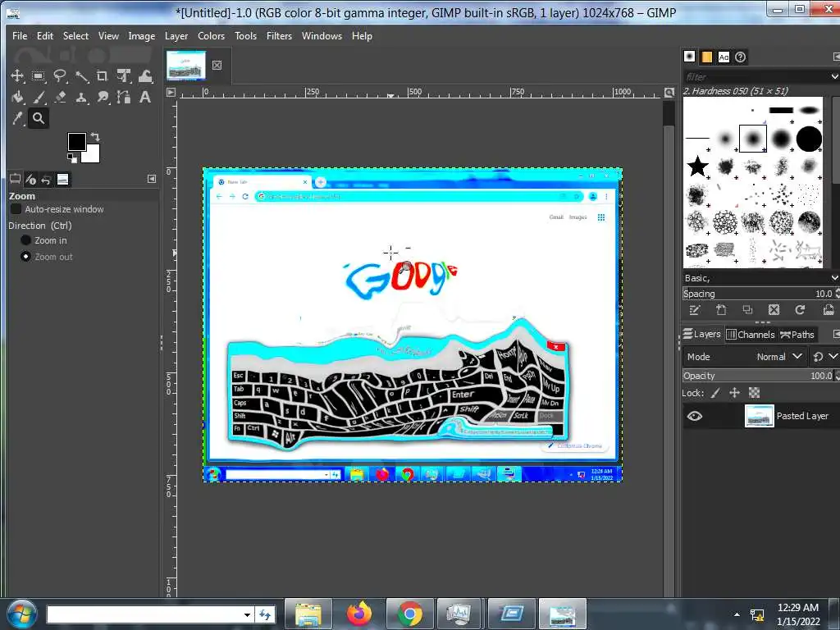This screenshot has height=630, width=840.
Task: Toggle Lock pixels brush icon
Action: point(715,393)
